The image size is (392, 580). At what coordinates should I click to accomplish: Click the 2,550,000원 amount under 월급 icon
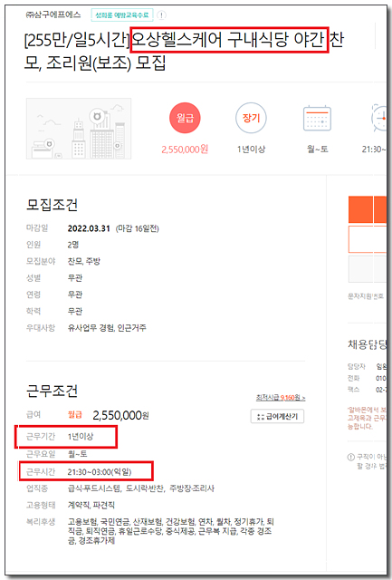click(x=185, y=150)
